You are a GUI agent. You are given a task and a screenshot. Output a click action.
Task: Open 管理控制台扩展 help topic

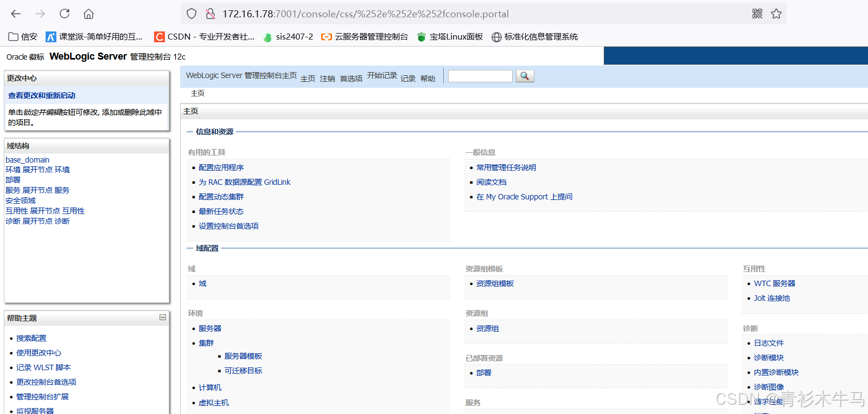click(42, 397)
